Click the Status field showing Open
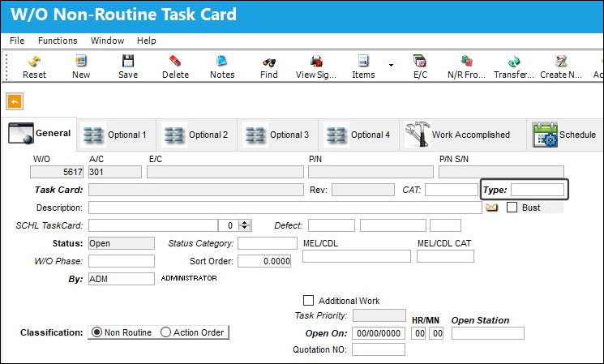Image resolution: width=604 pixels, height=364 pixels. point(122,243)
